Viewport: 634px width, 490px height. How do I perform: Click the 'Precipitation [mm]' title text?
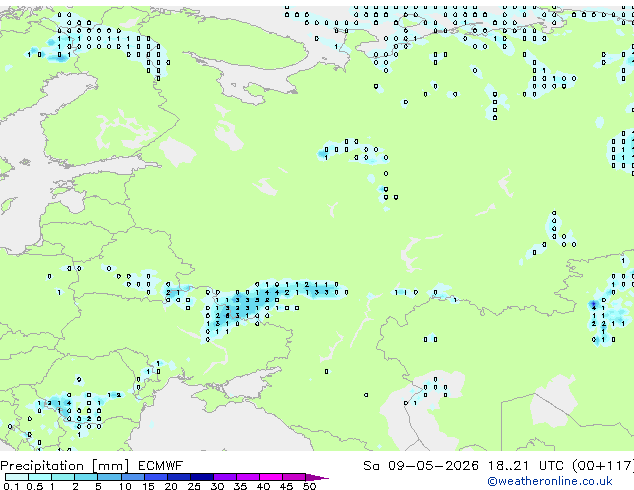pos(64,466)
